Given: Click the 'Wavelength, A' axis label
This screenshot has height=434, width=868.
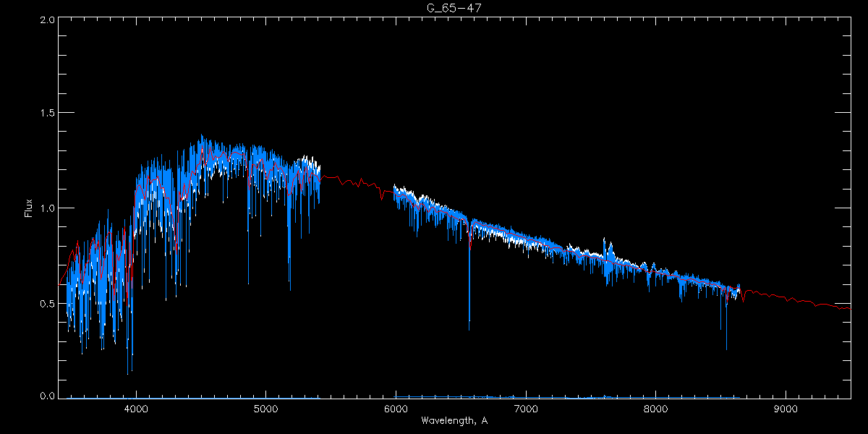Looking at the screenshot, I should coord(454,420).
